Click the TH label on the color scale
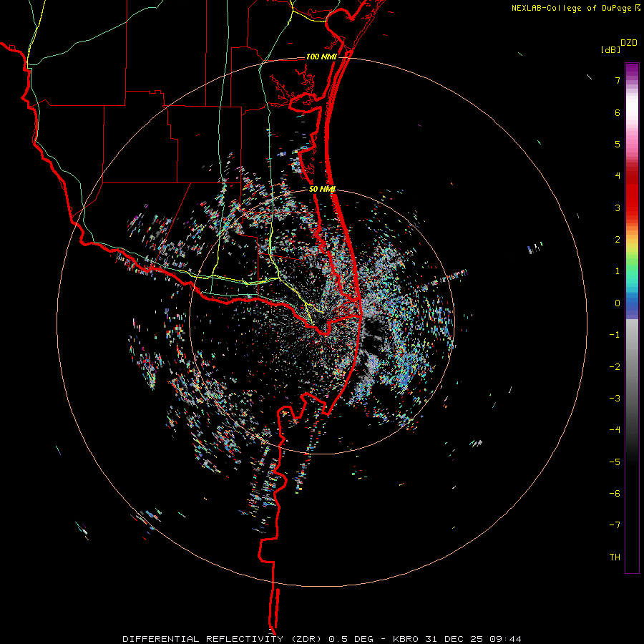Viewport: 644px width, 644px height. click(615, 557)
